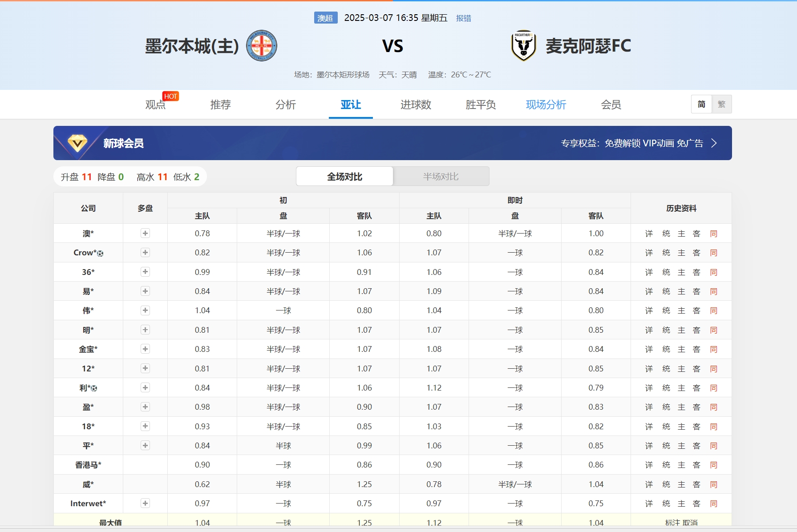Expand multi-handicap plus for 36* row
Viewport: 797px width, 532px height.
click(x=145, y=272)
